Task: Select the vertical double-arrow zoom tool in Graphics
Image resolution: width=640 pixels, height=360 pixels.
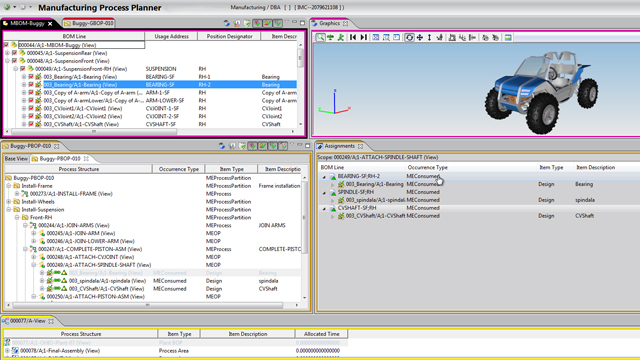Action: click(x=429, y=38)
